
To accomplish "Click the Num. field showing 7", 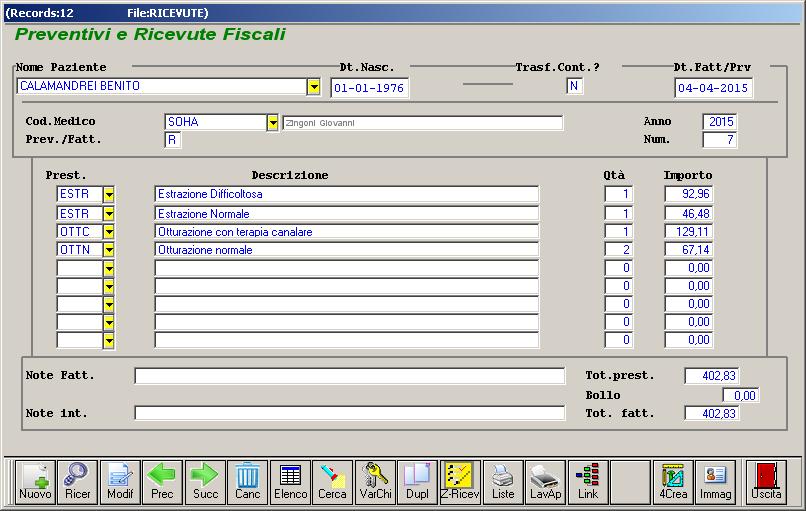I will pos(720,140).
